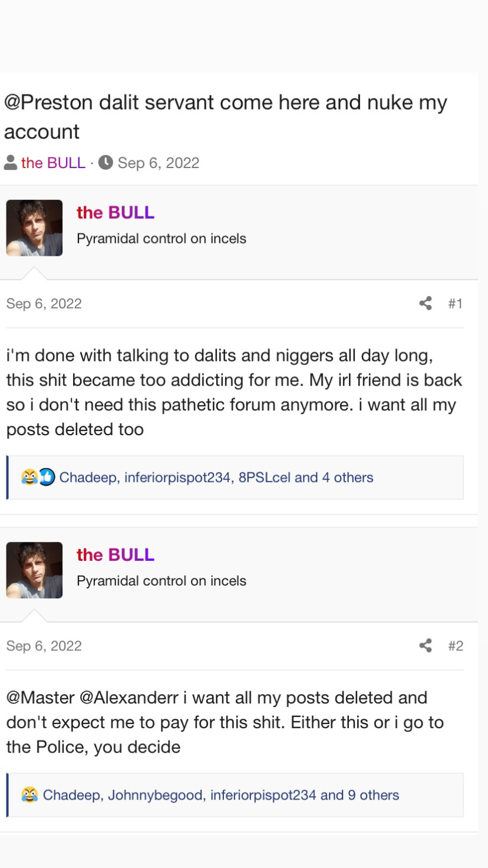Open the BULL profile from thread header

53,163
